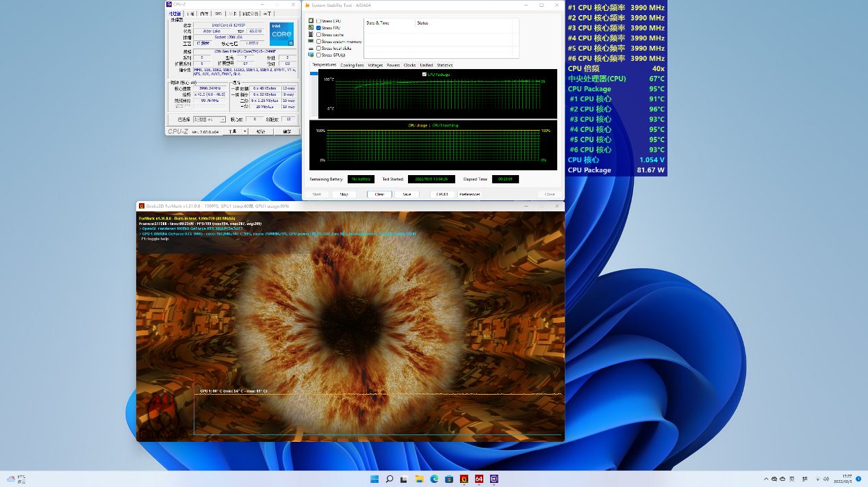Image resolution: width=868 pixels, height=487 pixels.
Task: Expand the CPU-Z Tools button arrow
Action: click(x=244, y=131)
